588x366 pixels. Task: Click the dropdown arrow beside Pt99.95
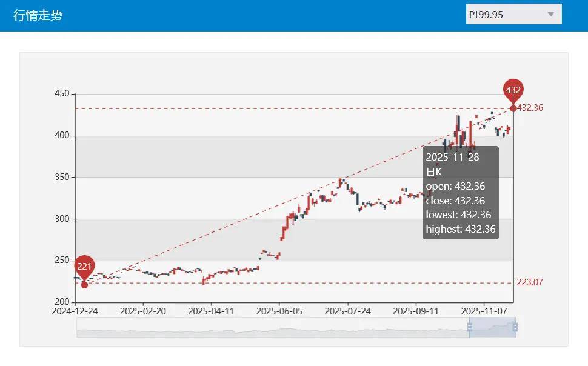pyautogui.click(x=550, y=15)
